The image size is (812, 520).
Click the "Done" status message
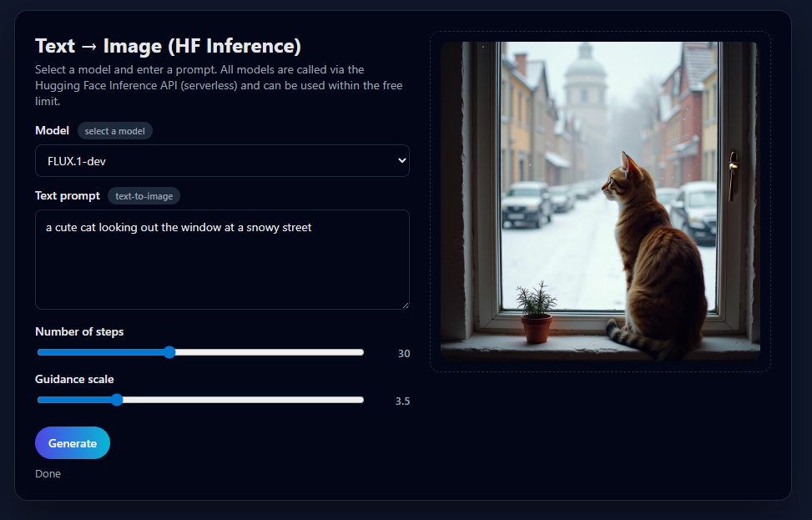[x=48, y=474]
